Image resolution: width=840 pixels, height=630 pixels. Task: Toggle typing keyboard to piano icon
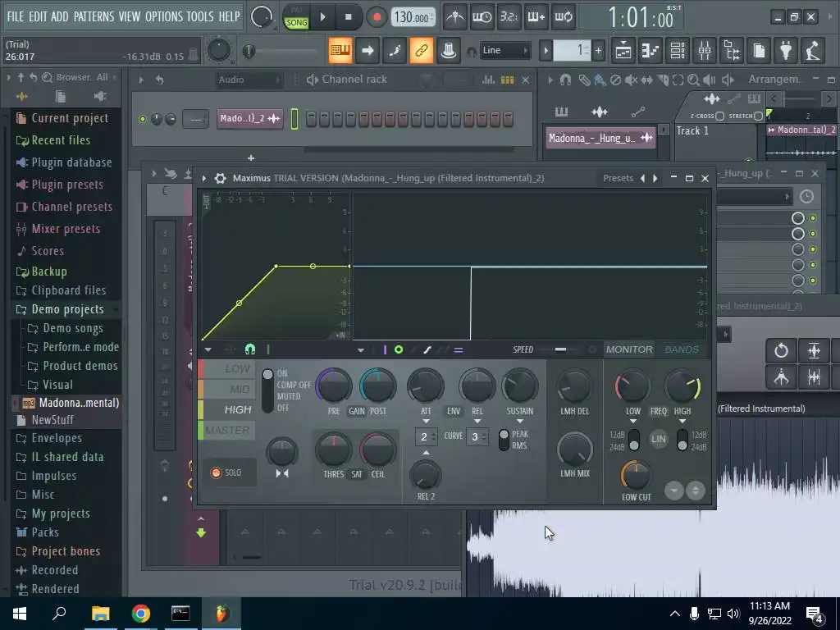[x=340, y=50]
